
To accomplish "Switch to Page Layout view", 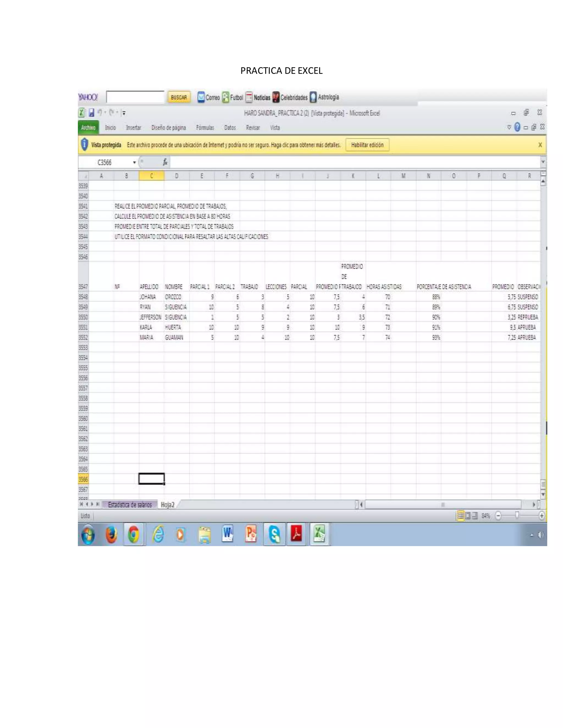I will coord(468,516).
